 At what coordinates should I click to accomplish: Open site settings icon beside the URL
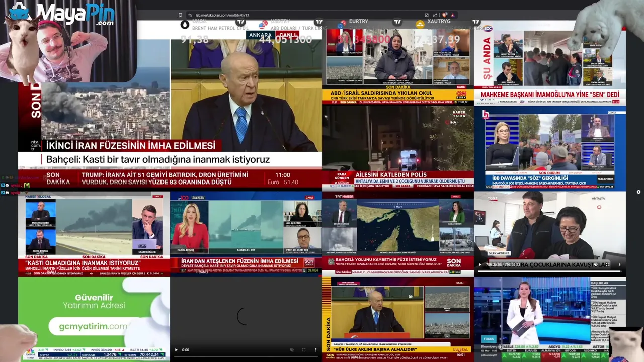coord(190,15)
